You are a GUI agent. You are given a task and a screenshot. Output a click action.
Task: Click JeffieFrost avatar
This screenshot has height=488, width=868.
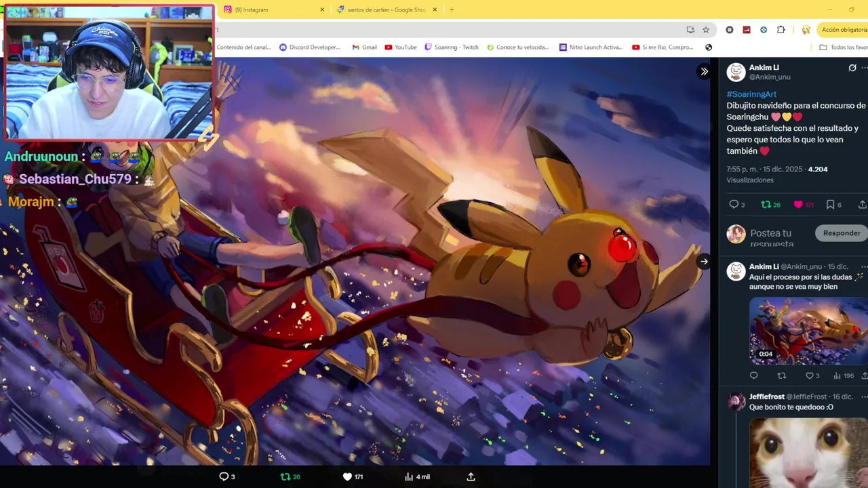736,401
